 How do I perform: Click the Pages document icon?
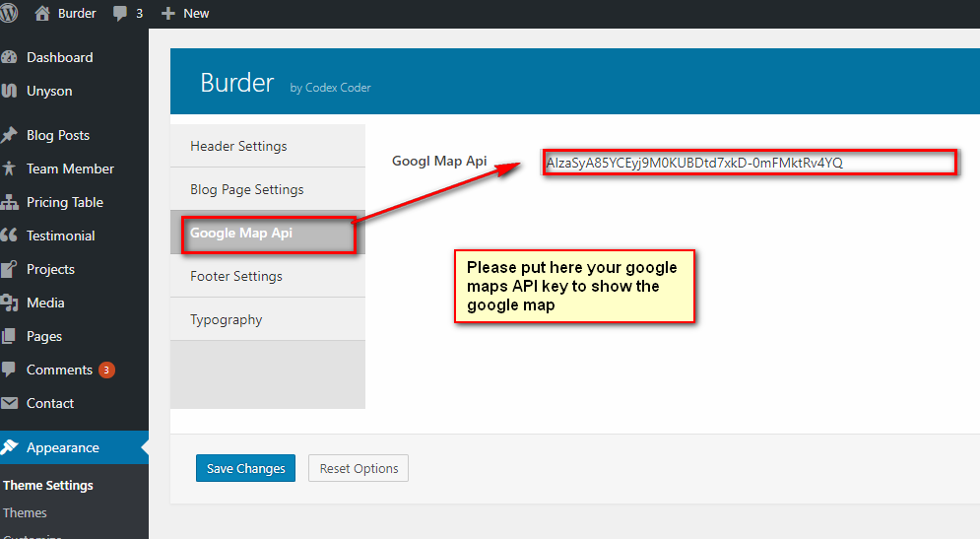[9, 336]
